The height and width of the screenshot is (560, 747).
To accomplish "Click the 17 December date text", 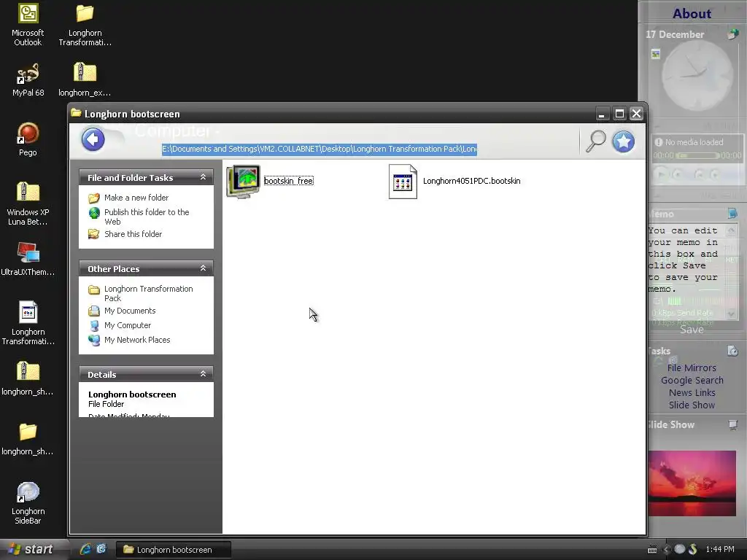I will pyautogui.click(x=675, y=34).
